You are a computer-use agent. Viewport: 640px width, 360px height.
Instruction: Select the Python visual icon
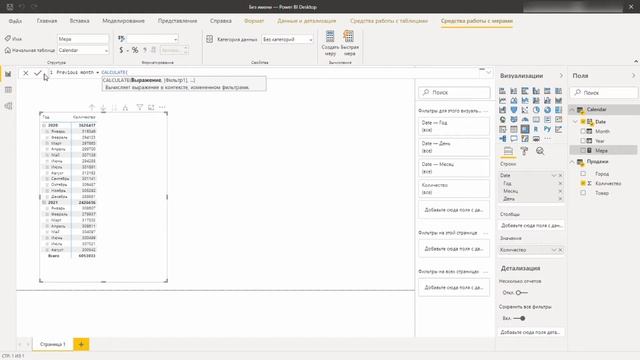[x=547, y=129]
